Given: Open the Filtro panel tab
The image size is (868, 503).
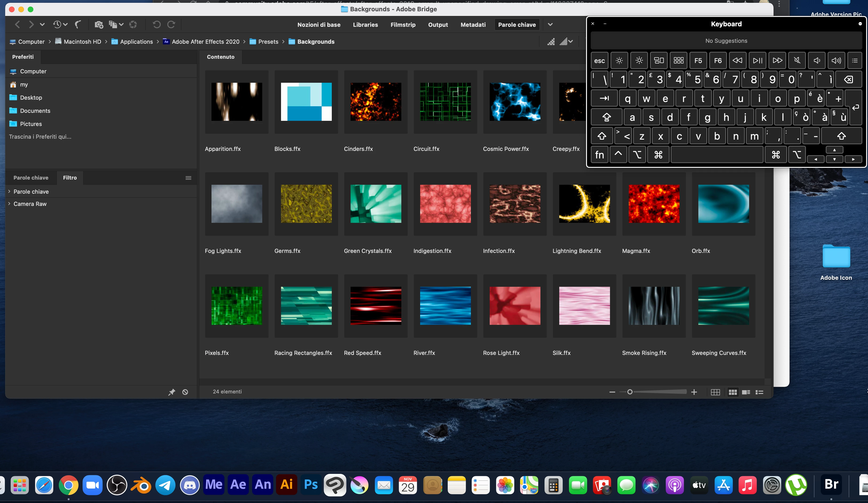Looking at the screenshot, I should tap(70, 178).
